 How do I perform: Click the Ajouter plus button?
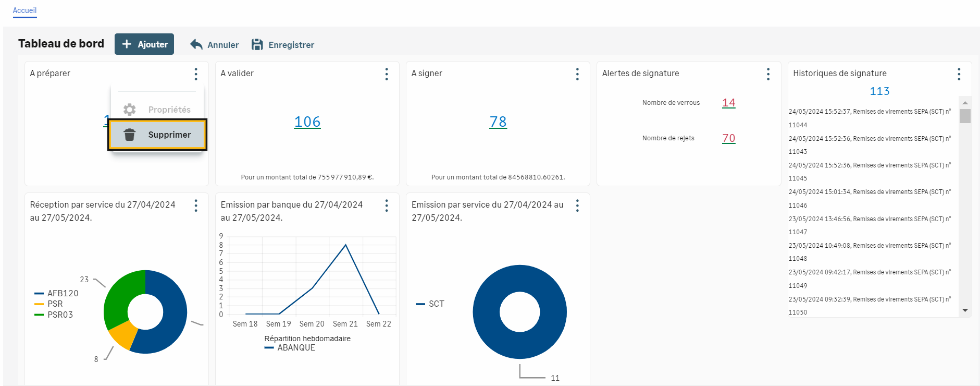pyautogui.click(x=144, y=44)
